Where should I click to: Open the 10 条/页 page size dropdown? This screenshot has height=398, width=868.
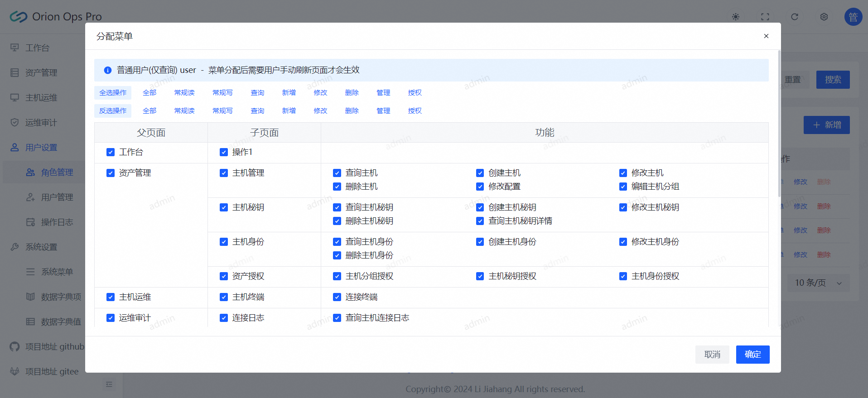[818, 283]
